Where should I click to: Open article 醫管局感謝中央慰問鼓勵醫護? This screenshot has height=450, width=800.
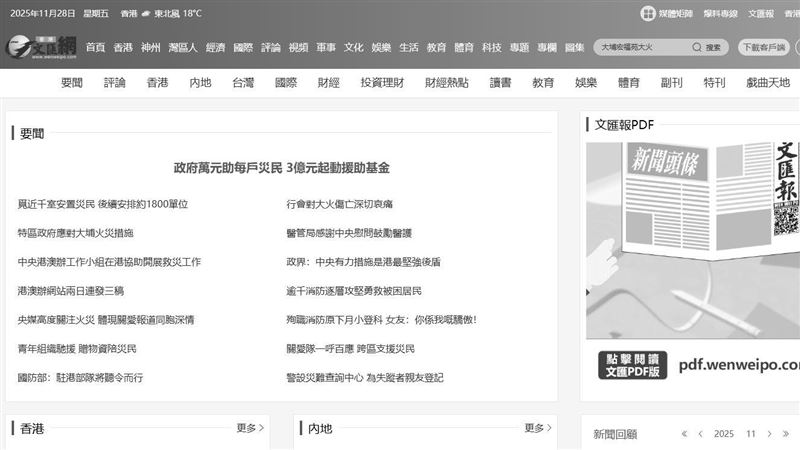coord(349,233)
